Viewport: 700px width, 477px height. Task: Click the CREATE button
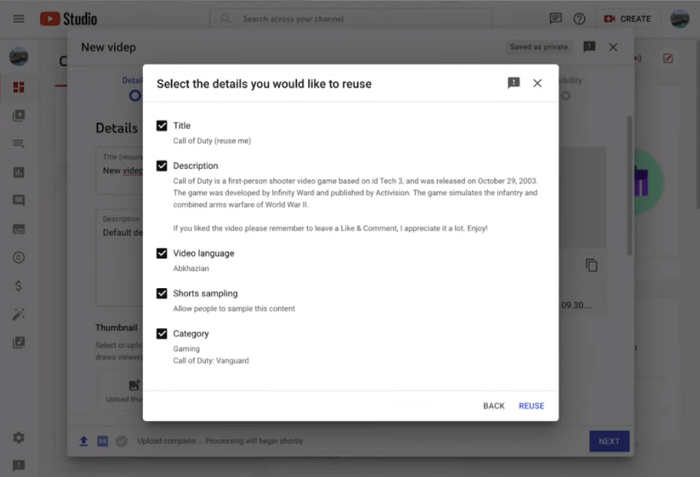click(627, 19)
